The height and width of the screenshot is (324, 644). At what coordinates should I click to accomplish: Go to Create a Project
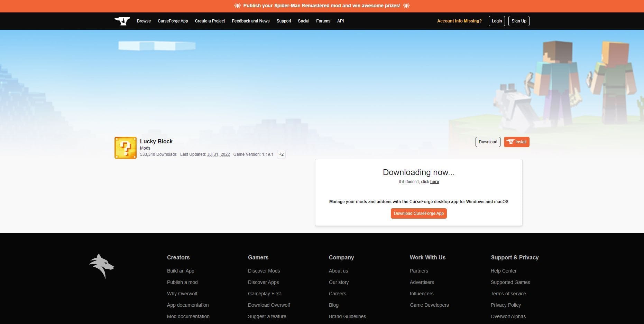(210, 21)
